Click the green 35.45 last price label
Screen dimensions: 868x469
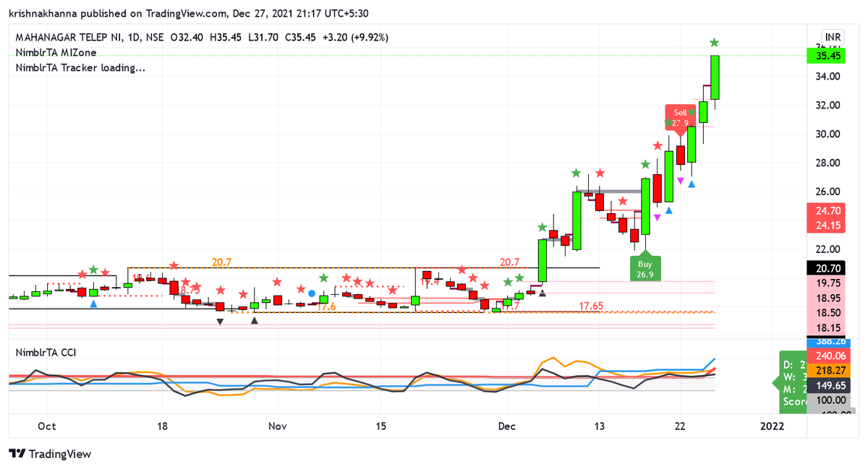827,56
